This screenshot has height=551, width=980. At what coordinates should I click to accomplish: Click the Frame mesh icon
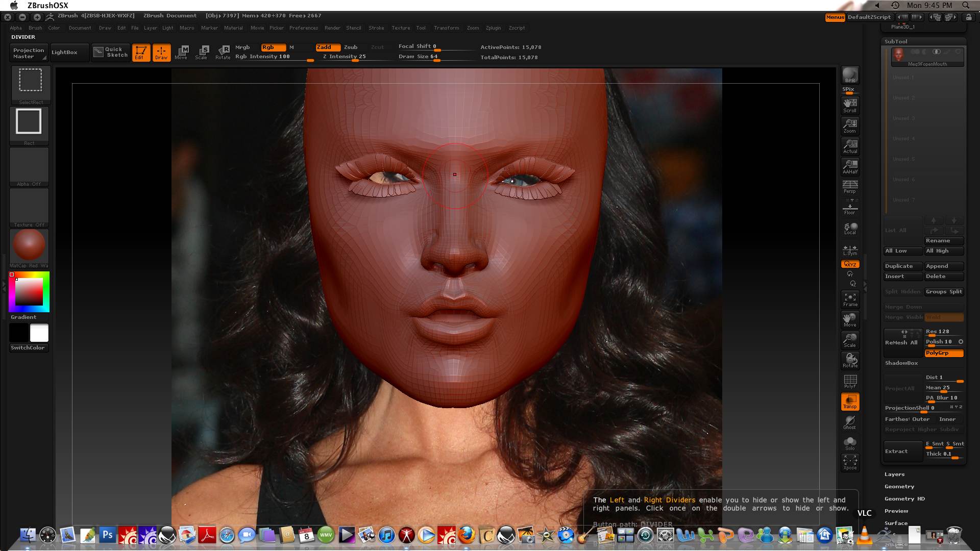[x=850, y=299]
